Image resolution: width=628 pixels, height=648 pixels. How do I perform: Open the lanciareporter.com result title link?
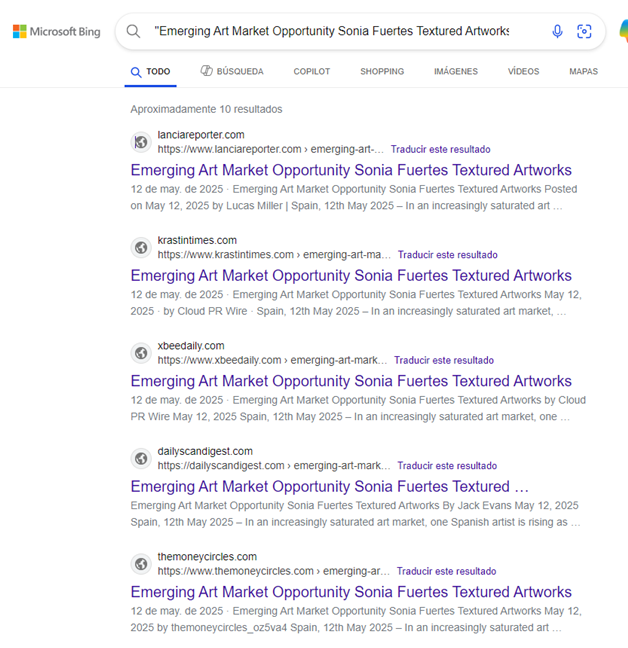click(x=351, y=170)
